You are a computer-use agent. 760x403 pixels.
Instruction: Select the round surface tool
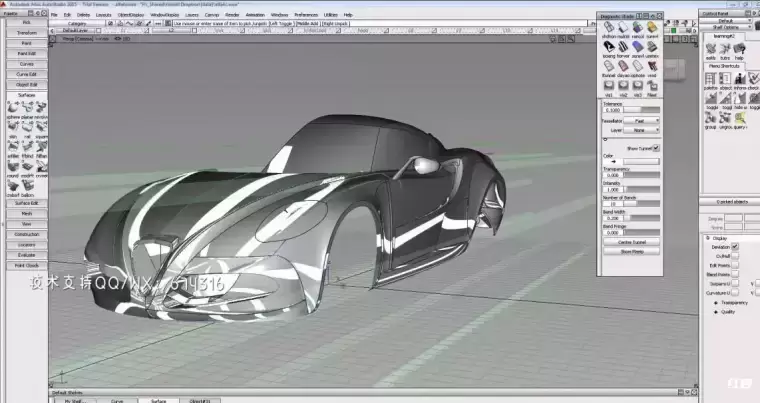13,166
